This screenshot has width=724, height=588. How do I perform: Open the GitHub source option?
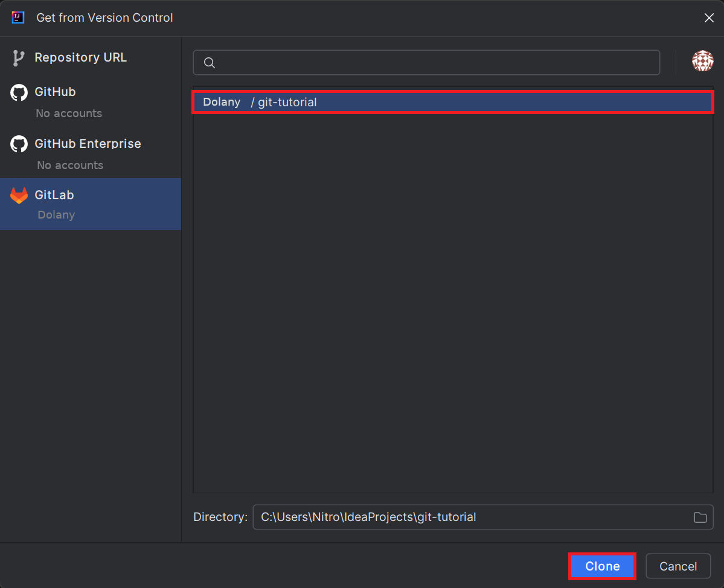tap(91, 101)
